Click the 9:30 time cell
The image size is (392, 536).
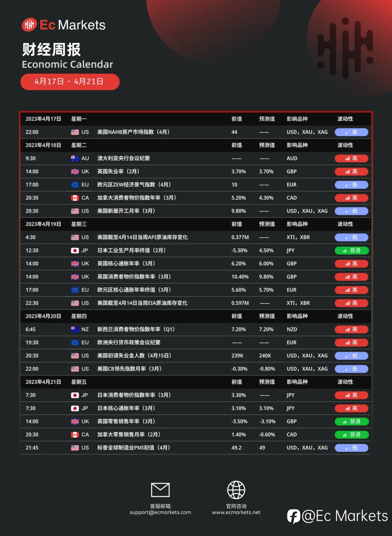pos(31,159)
